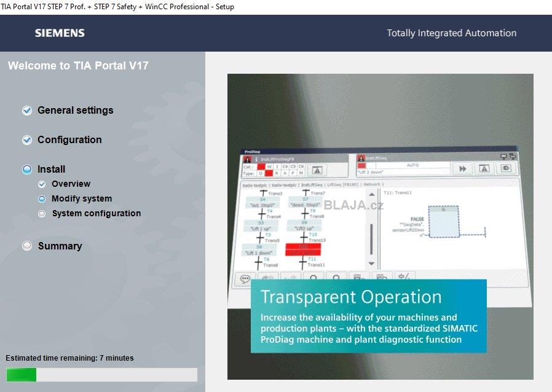Select the General settings step label
This screenshot has height=392, width=552.
pyautogui.click(x=76, y=110)
